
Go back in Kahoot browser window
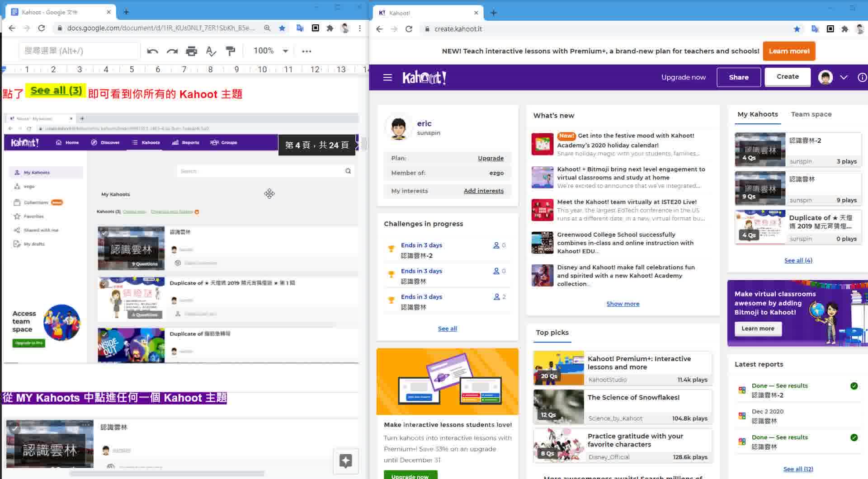[379, 29]
